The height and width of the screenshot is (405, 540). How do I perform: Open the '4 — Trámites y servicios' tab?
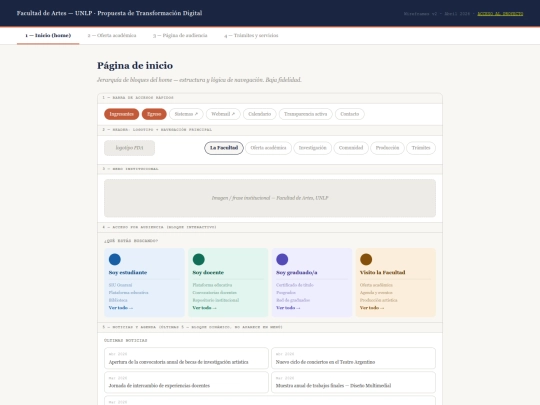click(x=251, y=35)
